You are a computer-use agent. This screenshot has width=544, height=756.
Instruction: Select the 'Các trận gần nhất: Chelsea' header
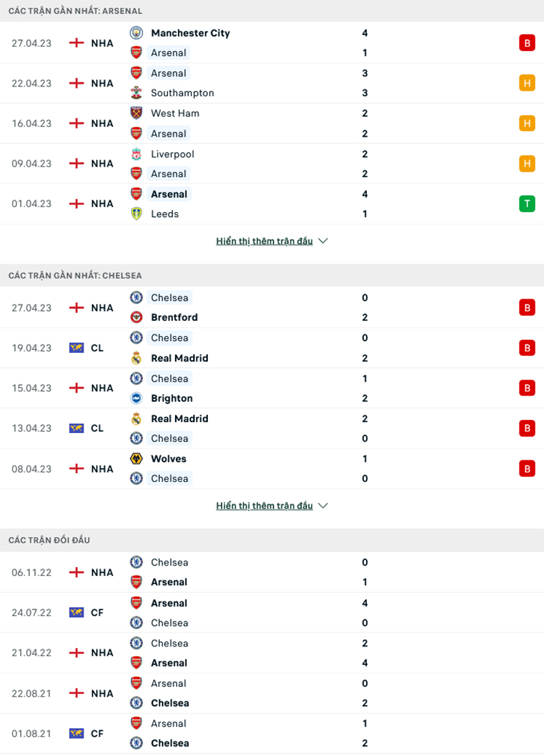(x=75, y=275)
